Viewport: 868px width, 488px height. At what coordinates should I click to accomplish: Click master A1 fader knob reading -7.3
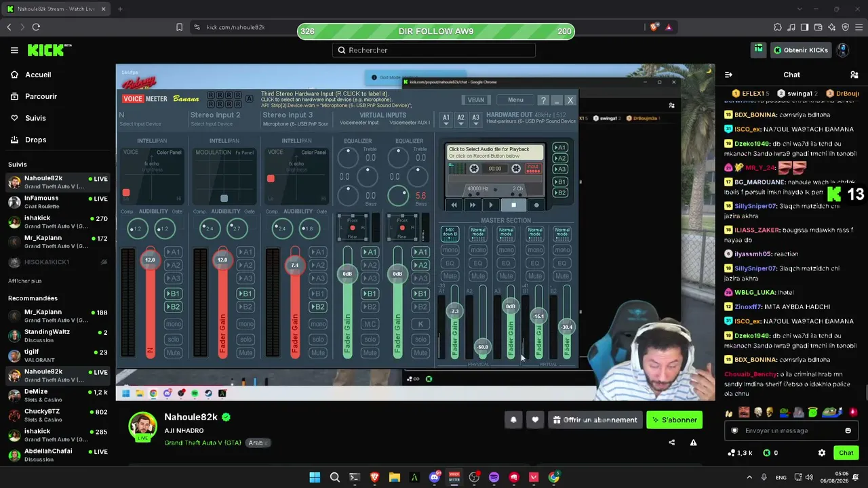[454, 311]
